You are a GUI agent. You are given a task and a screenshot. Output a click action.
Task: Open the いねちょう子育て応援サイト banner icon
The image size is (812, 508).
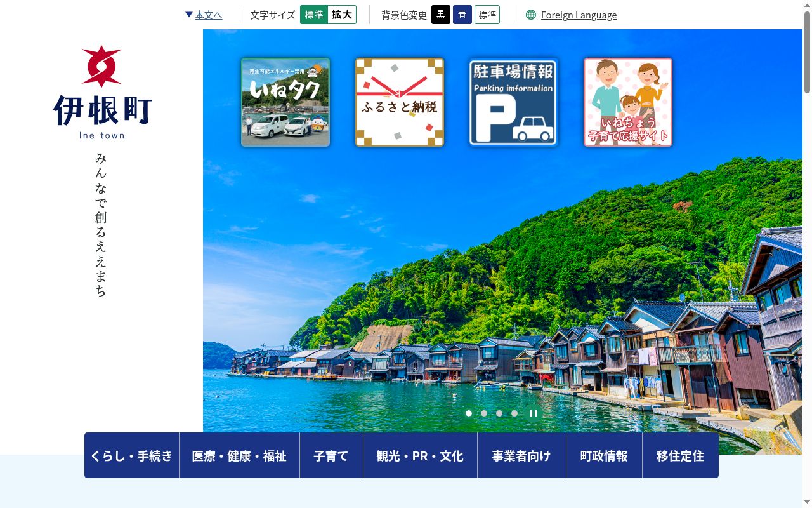[x=628, y=102]
